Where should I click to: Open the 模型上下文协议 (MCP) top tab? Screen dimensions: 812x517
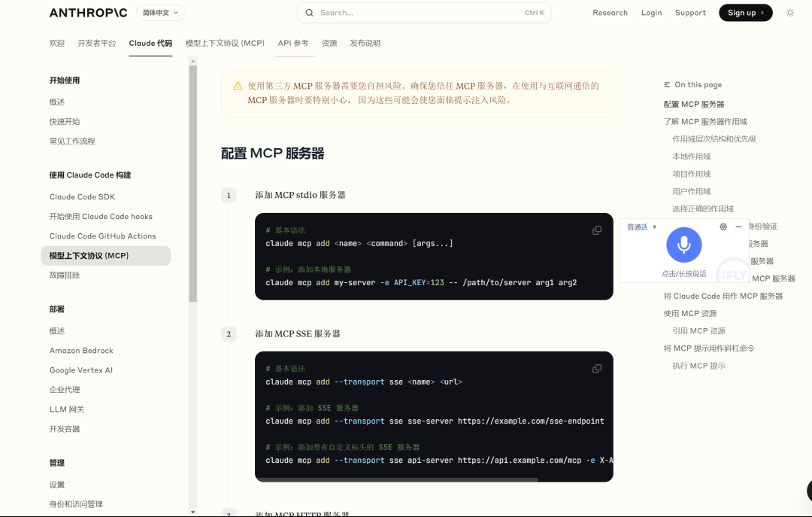tap(225, 43)
